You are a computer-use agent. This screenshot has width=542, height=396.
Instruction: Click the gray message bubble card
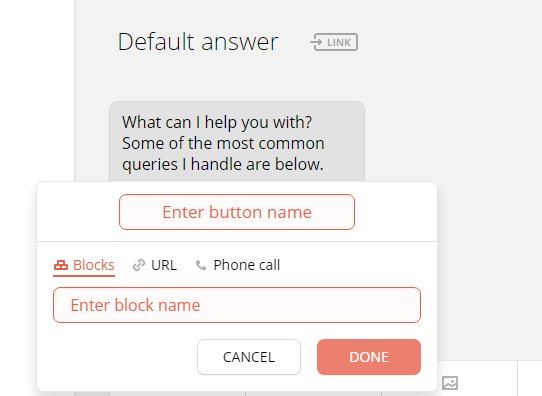coord(237,142)
